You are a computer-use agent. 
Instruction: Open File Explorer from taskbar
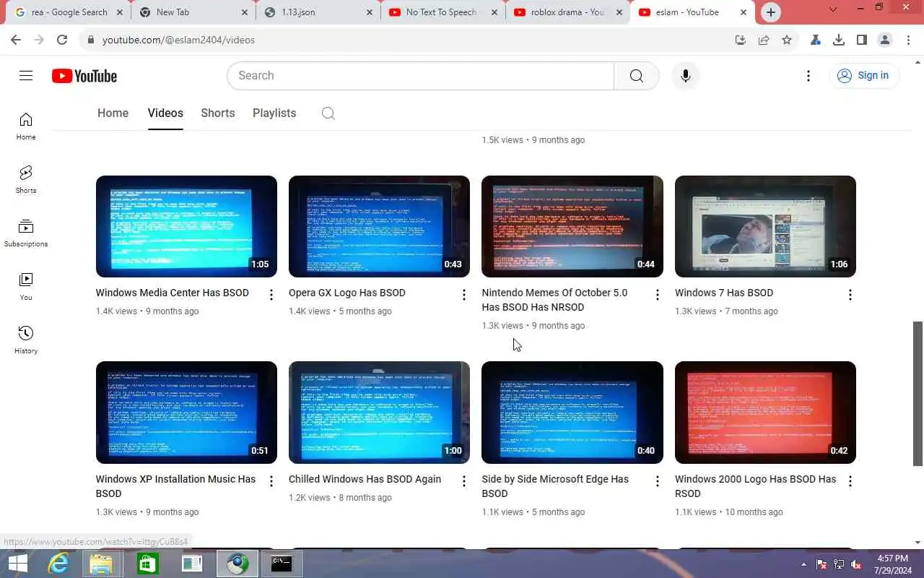103,564
